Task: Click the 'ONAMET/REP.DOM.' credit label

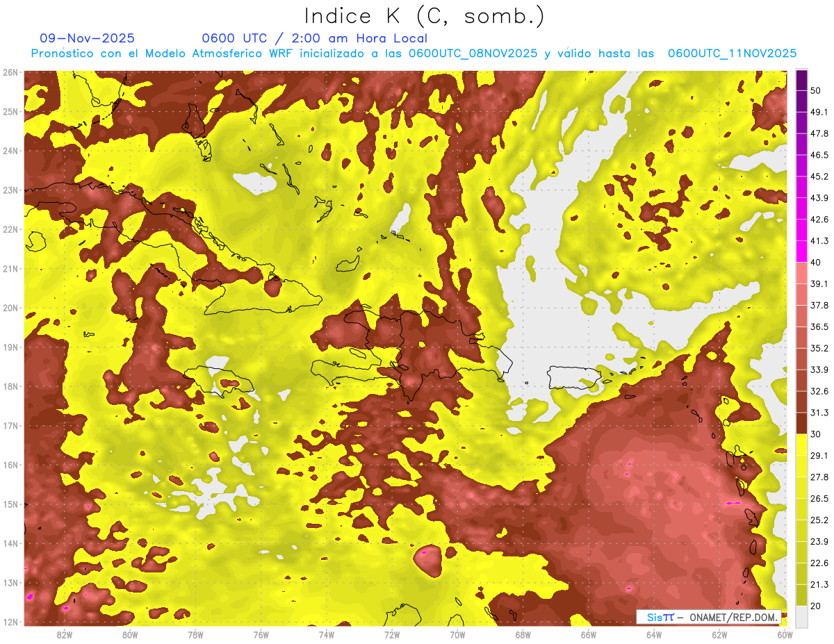Action: point(733,617)
